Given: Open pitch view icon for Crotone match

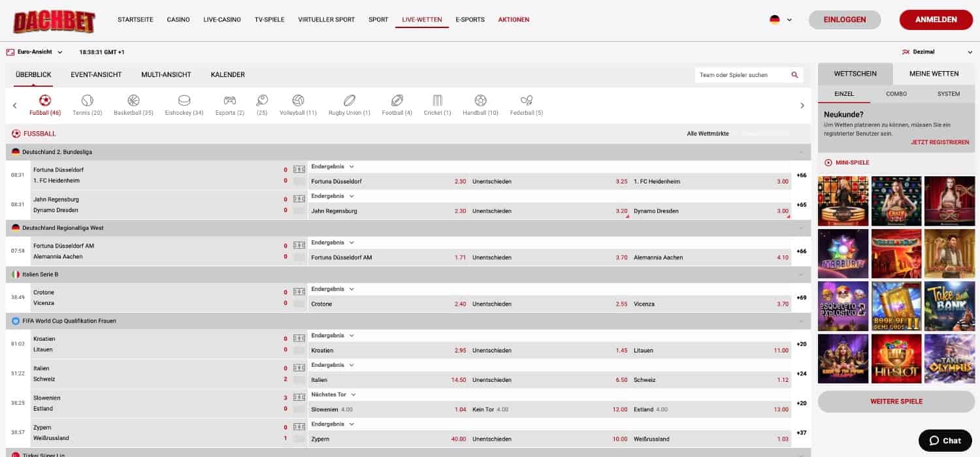Looking at the screenshot, I should 299,292.
